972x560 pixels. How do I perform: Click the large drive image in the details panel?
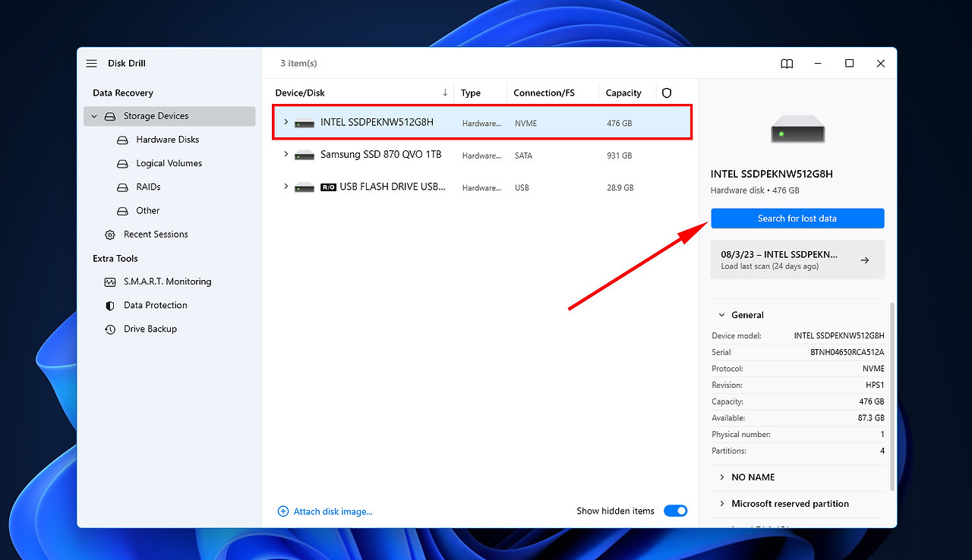tap(797, 129)
